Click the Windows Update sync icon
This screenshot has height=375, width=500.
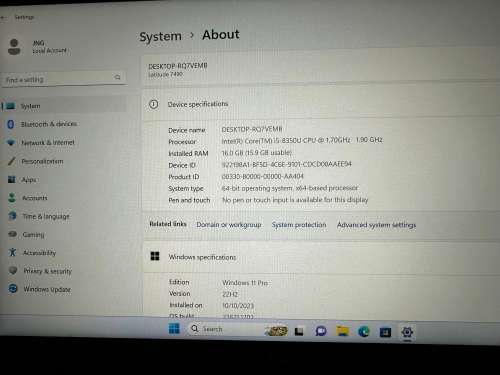coord(13,289)
